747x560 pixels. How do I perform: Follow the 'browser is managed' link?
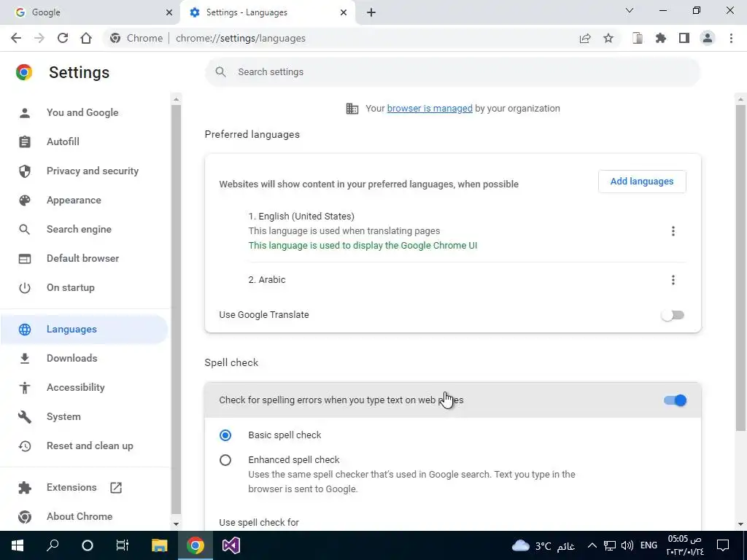click(430, 109)
